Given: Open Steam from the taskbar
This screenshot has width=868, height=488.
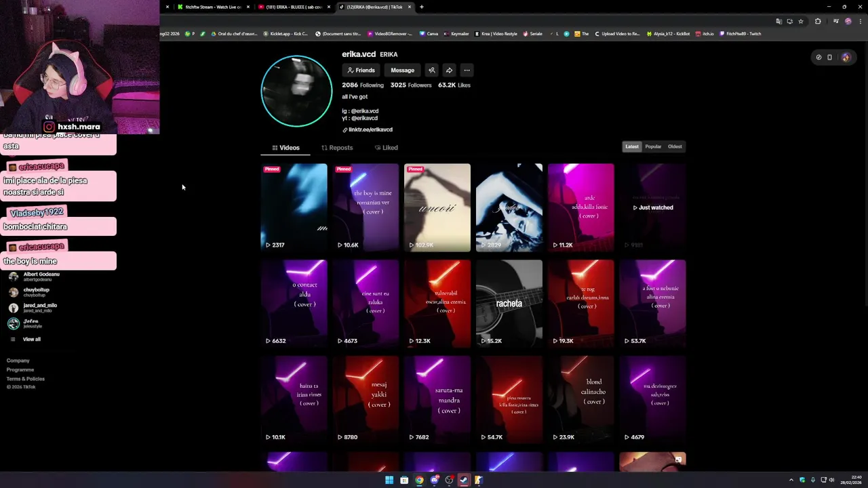Looking at the screenshot, I should point(464,481).
